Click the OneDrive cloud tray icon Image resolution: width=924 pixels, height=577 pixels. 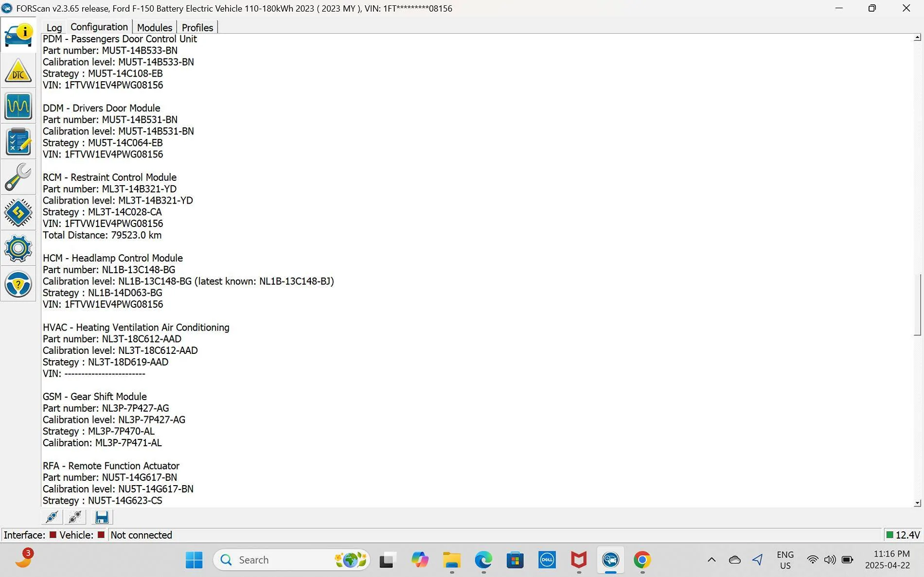[735, 560]
